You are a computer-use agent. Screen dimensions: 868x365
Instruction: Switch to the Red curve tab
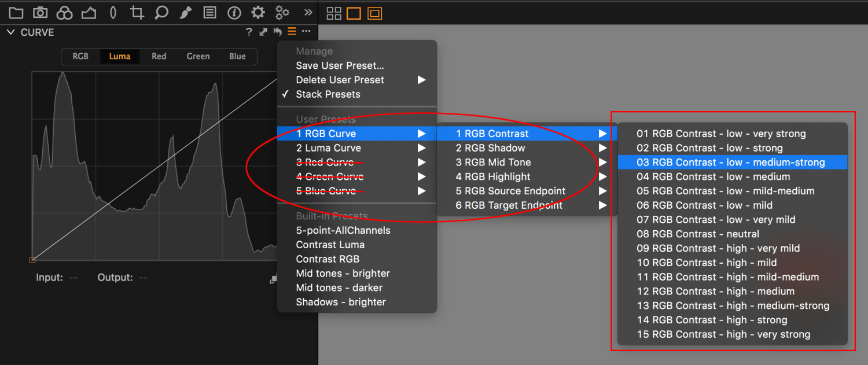pos(159,56)
